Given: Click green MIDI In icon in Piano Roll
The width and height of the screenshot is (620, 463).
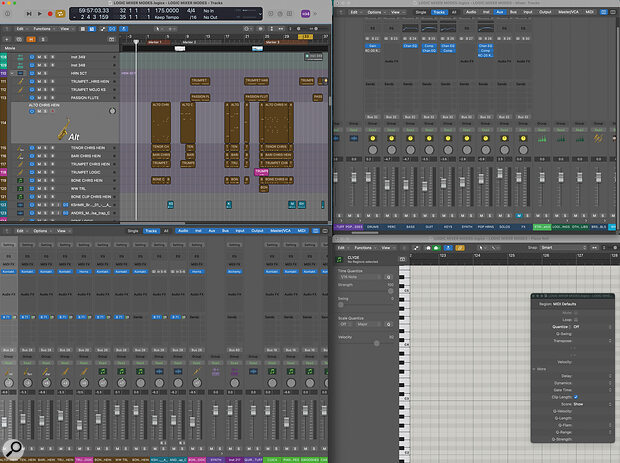Looking at the screenshot, I should click(436, 248).
